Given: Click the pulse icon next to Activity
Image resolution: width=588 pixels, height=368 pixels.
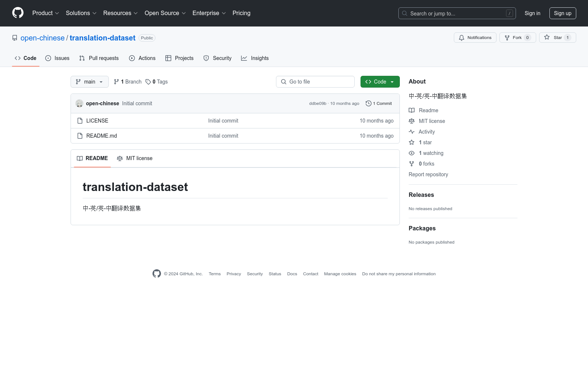Looking at the screenshot, I should coord(412,132).
